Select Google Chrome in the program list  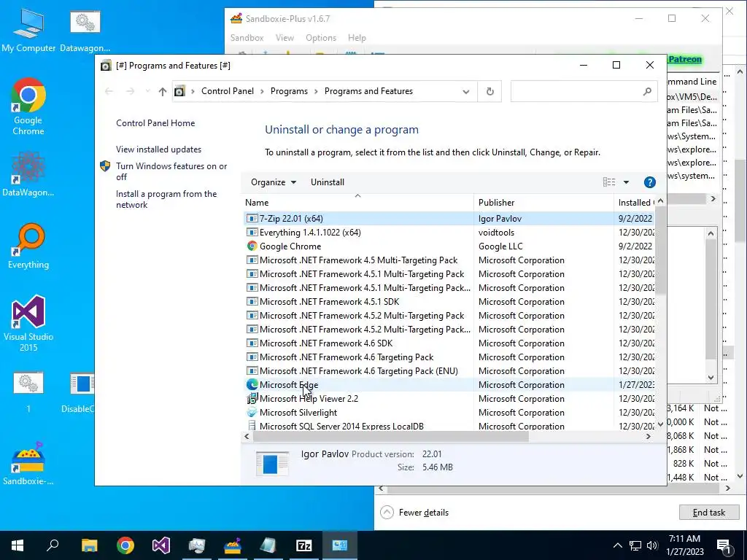(449, 246)
